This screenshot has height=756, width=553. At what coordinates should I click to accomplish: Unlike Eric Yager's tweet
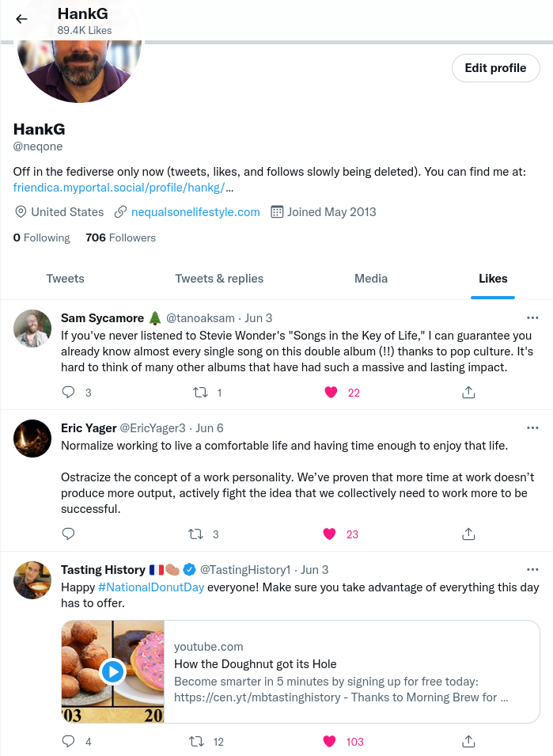click(331, 534)
